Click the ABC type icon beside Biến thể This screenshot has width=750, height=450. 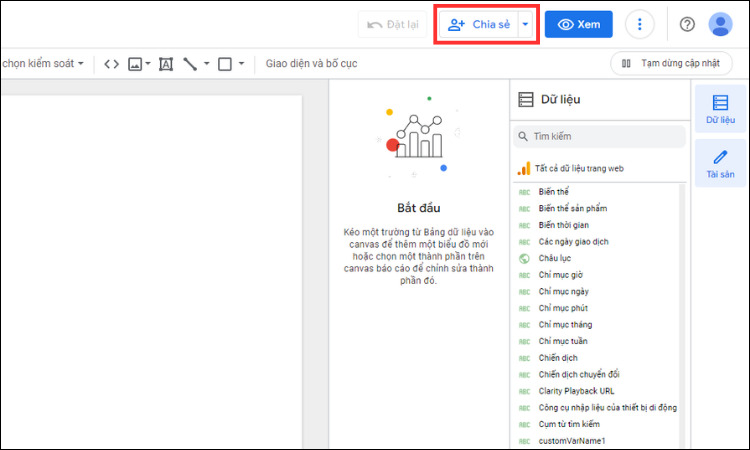pos(525,192)
